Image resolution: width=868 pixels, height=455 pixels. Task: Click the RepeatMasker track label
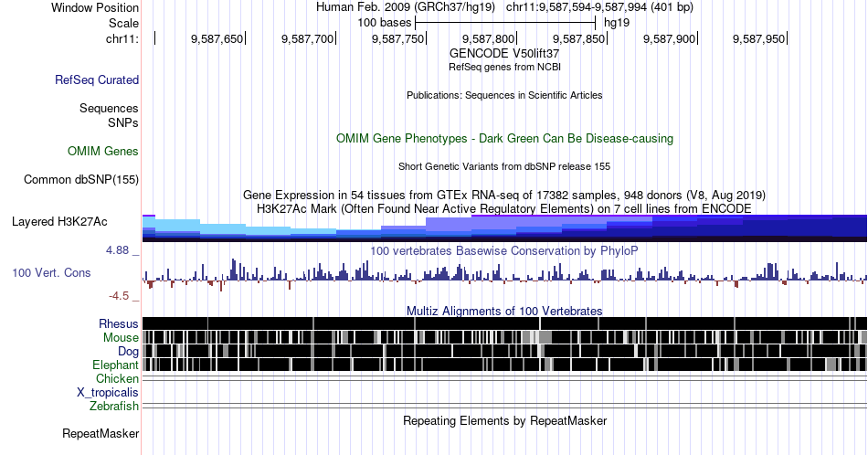coord(101,433)
